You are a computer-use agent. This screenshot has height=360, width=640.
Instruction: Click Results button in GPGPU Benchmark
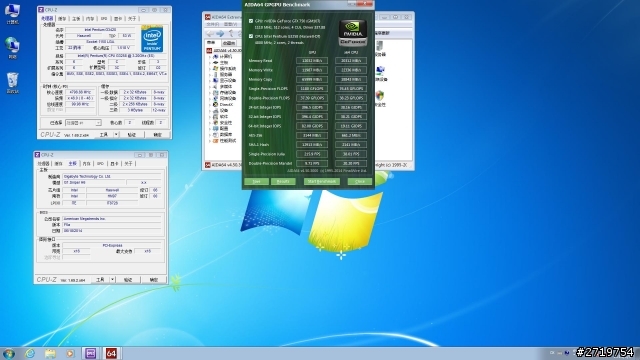pyautogui.click(x=283, y=181)
